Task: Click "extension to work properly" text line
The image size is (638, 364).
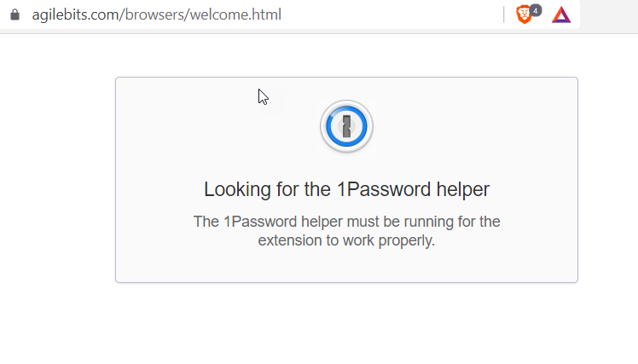Action: coord(346,240)
